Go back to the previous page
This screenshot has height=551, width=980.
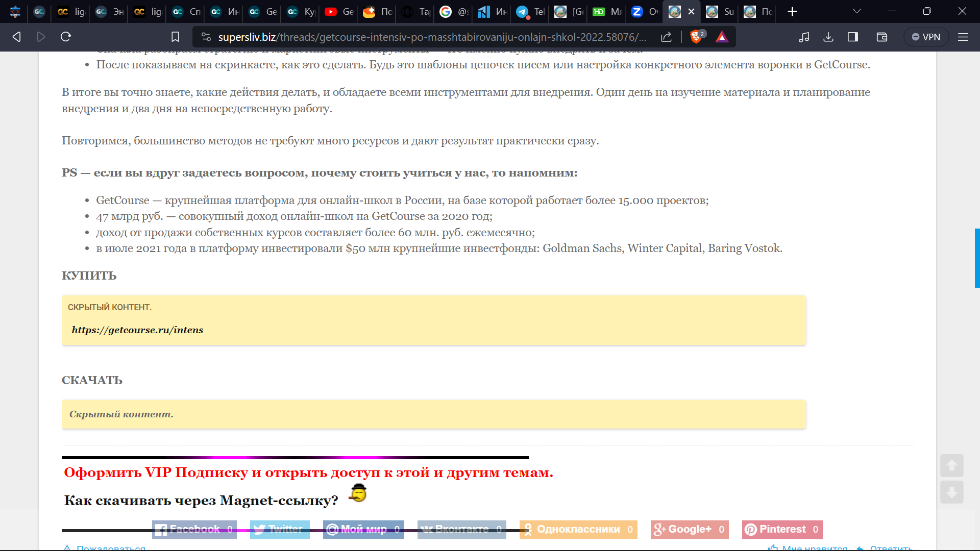[16, 37]
